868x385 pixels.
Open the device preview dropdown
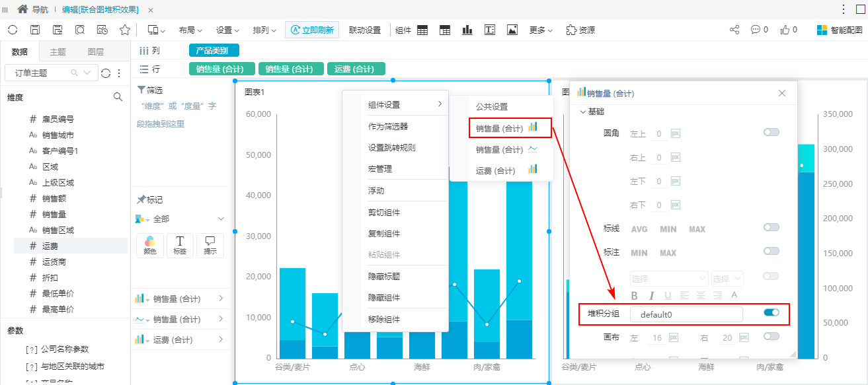point(156,30)
